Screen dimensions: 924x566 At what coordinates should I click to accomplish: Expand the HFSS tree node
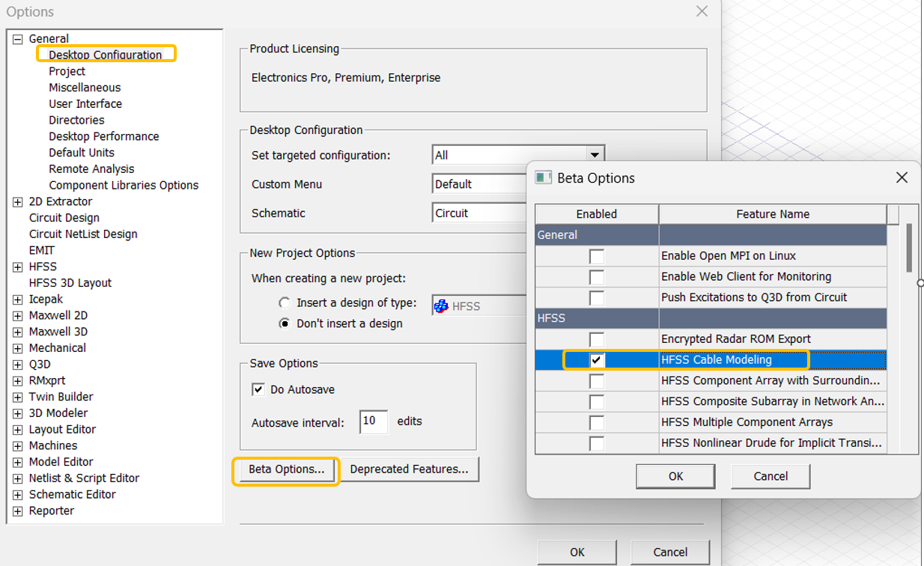click(x=18, y=267)
